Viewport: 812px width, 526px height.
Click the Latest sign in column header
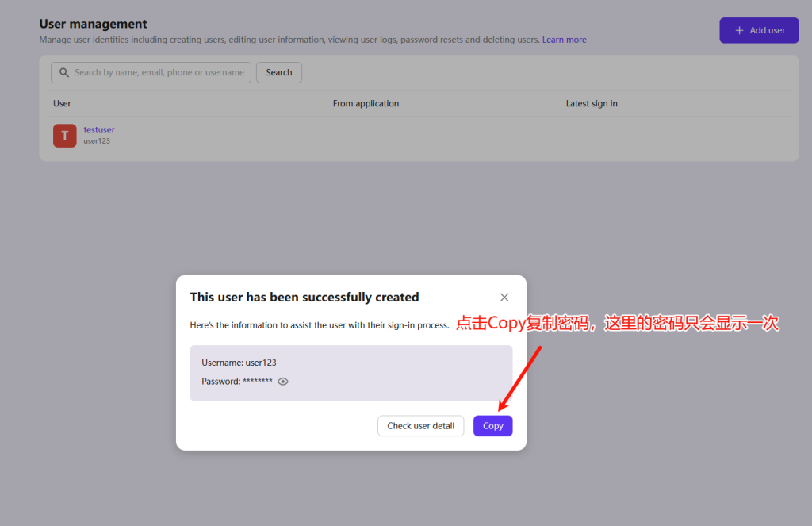click(x=591, y=104)
